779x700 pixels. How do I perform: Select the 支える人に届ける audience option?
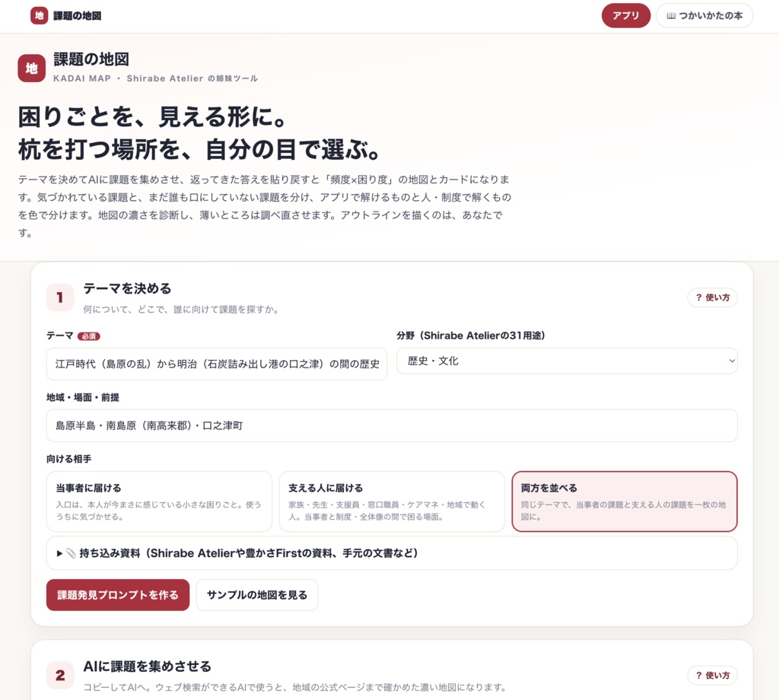[392, 501]
